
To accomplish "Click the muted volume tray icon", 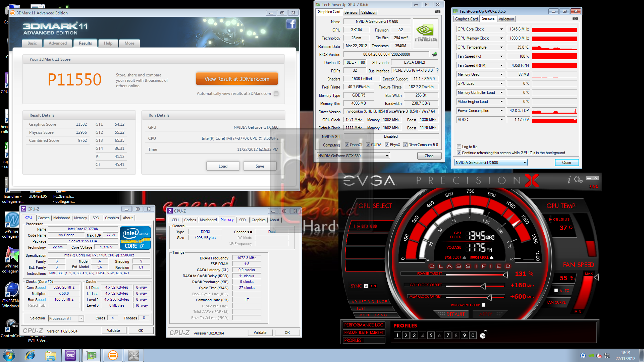I will coord(599,356).
